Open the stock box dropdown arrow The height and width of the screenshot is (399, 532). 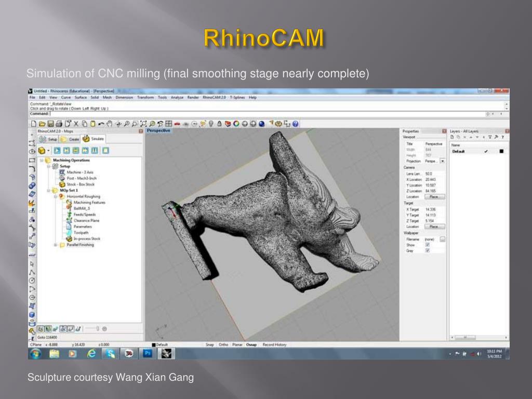pos(48,150)
